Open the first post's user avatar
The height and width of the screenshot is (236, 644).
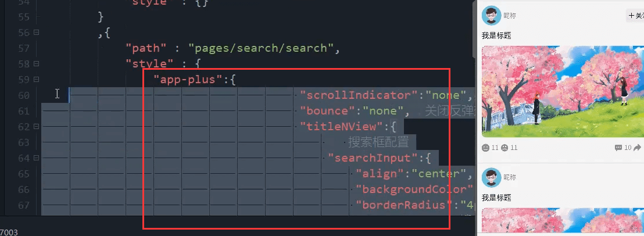tap(491, 16)
